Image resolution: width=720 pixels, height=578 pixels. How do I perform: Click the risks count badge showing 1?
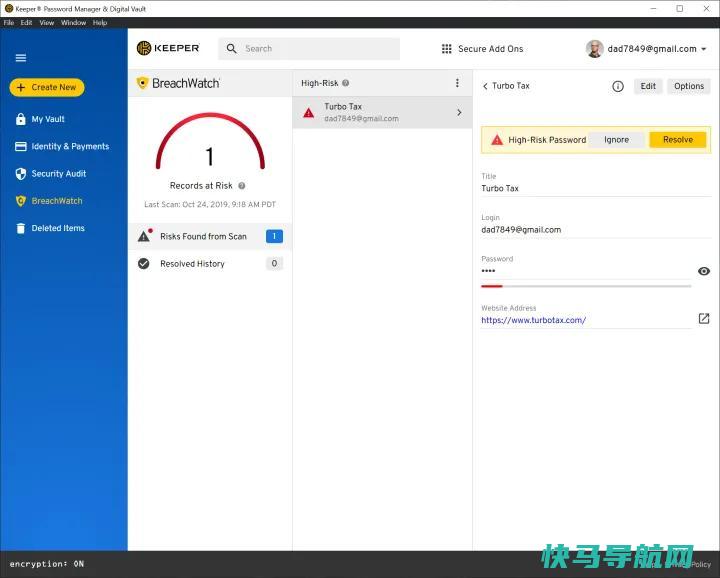[x=274, y=236]
